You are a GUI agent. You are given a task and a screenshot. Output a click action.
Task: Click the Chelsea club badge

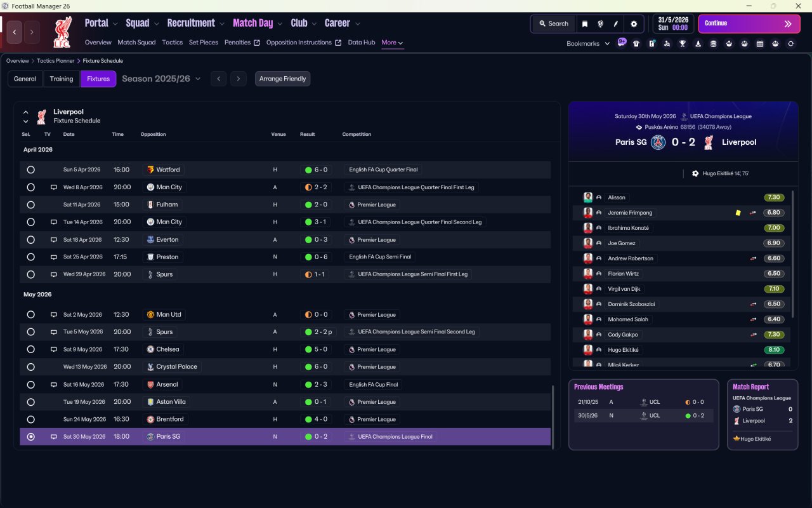pyautogui.click(x=150, y=349)
